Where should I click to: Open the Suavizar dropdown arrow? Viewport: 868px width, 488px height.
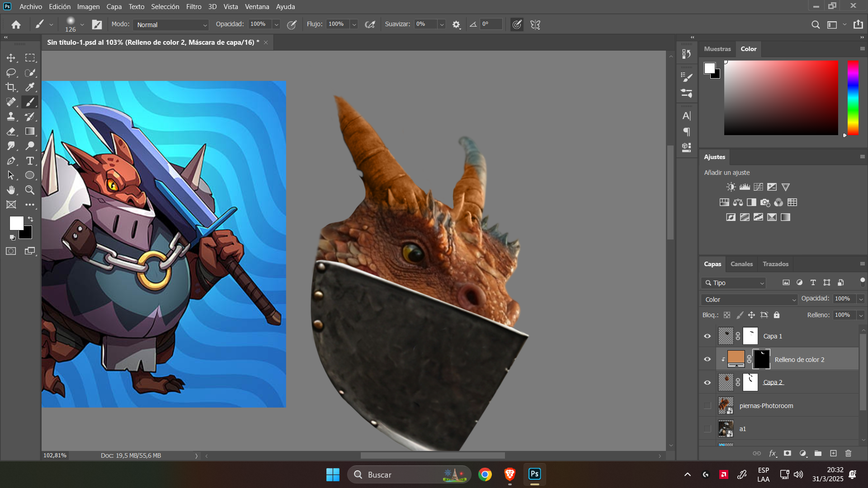pyautogui.click(x=442, y=25)
